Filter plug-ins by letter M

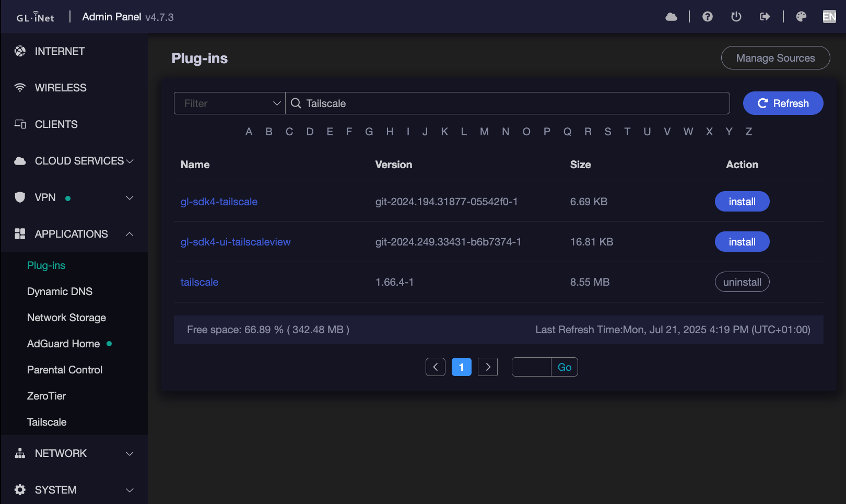[x=485, y=132]
